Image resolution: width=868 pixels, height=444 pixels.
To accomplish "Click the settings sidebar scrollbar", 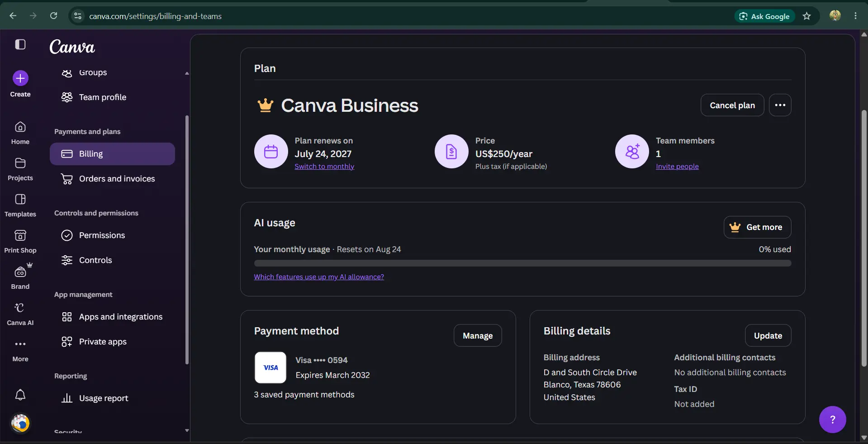I will pos(187,240).
